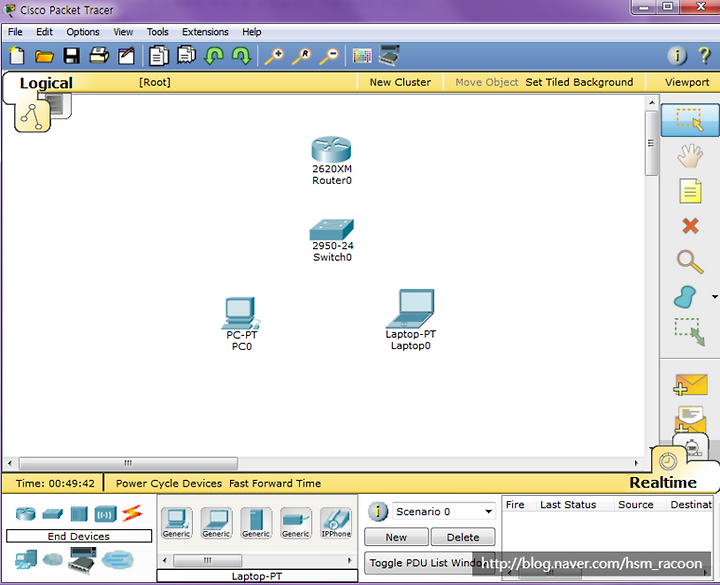The height and width of the screenshot is (585, 720).
Task: Save using the floppy disk icon
Action: (x=72, y=56)
